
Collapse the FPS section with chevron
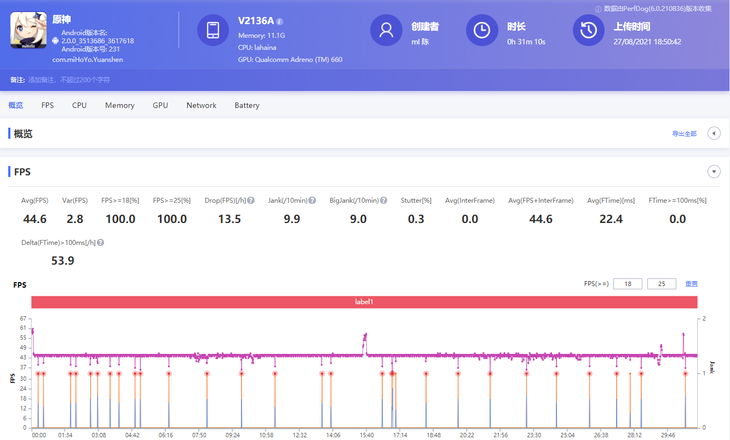pyautogui.click(x=714, y=172)
